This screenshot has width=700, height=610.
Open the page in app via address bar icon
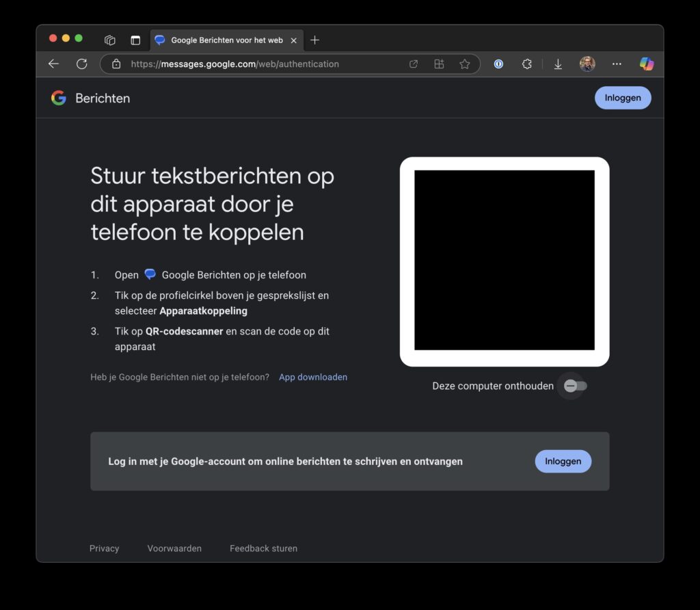(414, 64)
